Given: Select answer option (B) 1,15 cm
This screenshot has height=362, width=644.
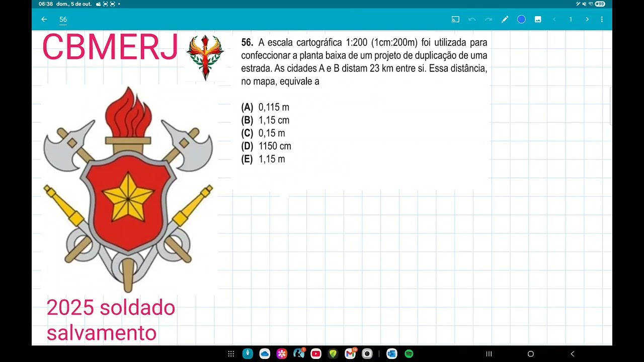Looking at the screenshot, I should pos(265,120).
